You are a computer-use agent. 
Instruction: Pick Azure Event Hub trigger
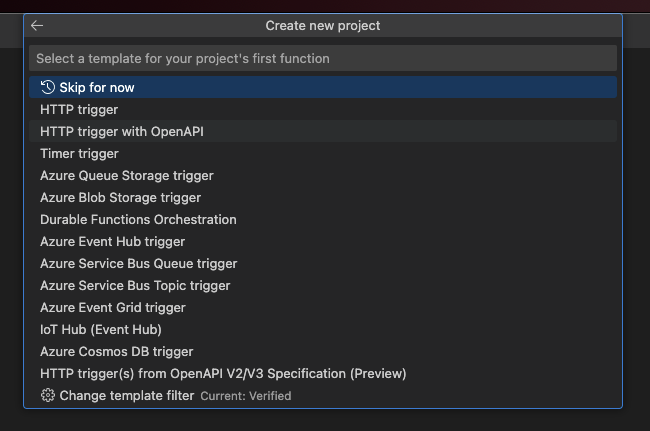click(112, 242)
